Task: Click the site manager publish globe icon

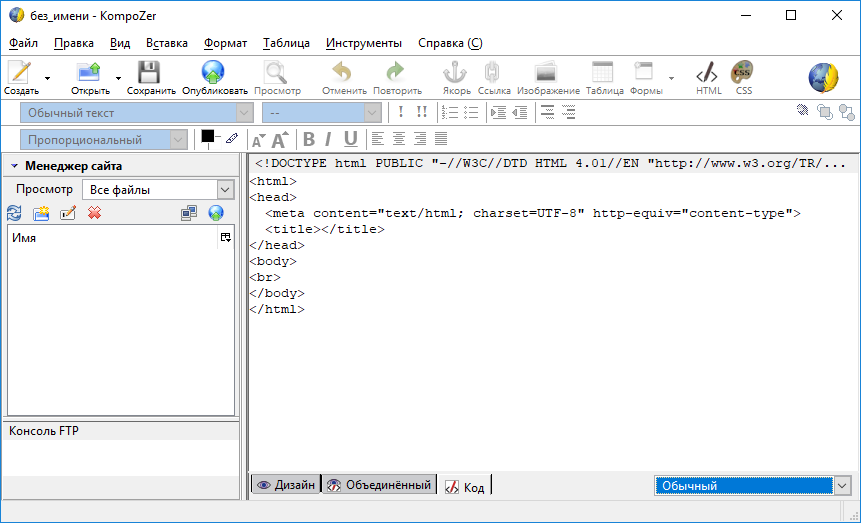Action: pyautogui.click(x=216, y=213)
